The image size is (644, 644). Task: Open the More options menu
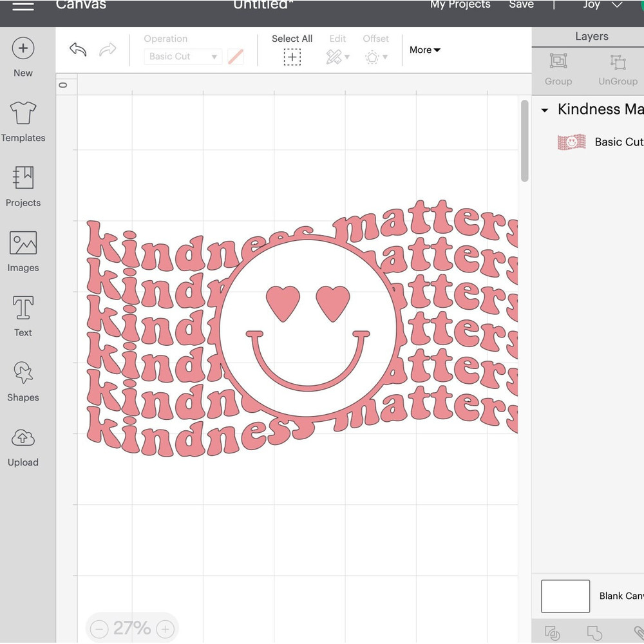coord(424,50)
